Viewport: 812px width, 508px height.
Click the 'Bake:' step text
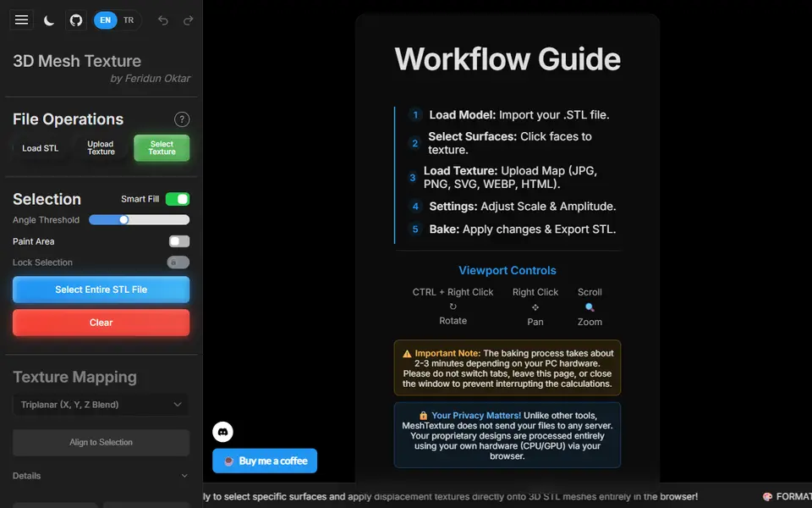click(444, 229)
